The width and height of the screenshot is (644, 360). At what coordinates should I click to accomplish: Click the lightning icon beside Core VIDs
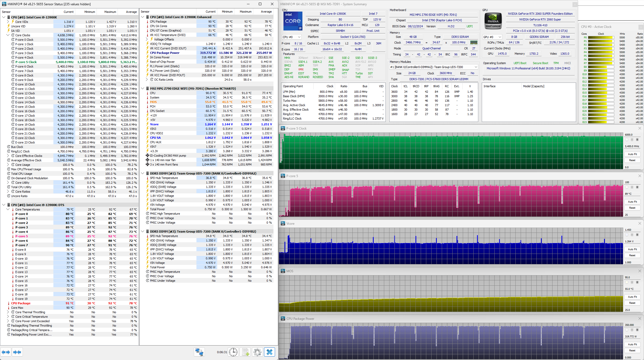(13, 22)
